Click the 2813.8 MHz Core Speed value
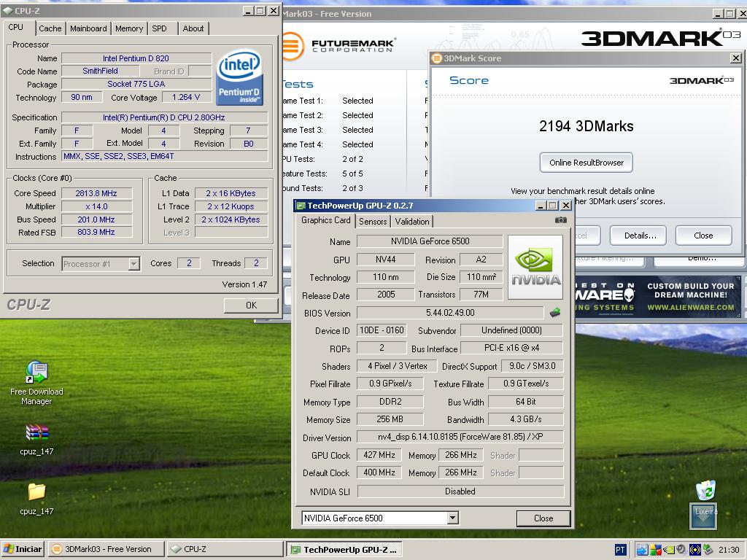Viewport: 747px width, 560px height. pos(97,193)
